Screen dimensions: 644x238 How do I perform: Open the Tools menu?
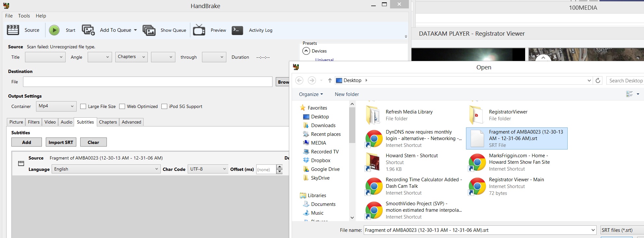coord(24,16)
